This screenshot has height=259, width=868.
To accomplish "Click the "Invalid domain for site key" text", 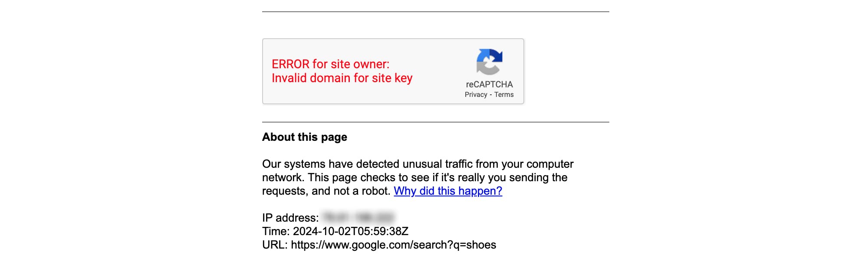I will tap(342, 78).
